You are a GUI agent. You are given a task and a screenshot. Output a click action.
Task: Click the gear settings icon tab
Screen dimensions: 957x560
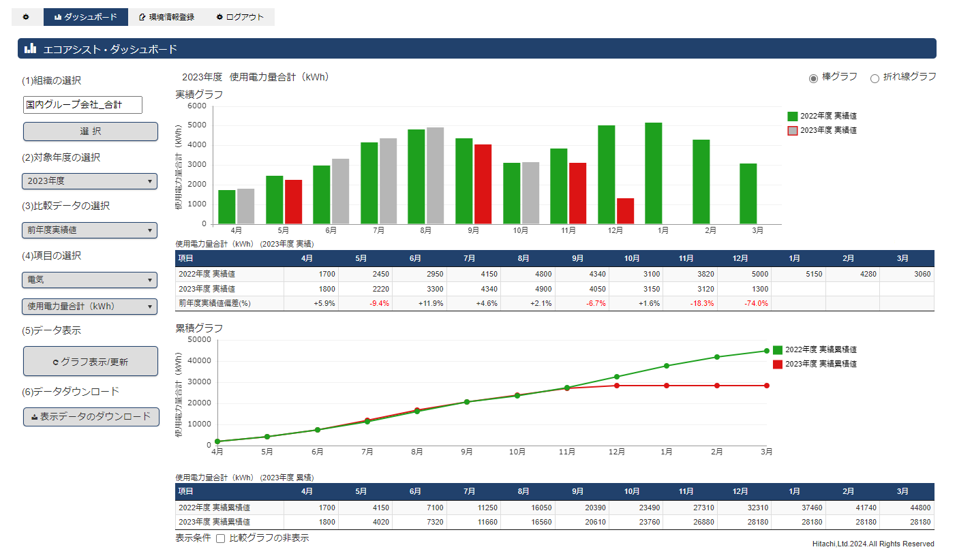pyautogui.click(x=26, y=17)
